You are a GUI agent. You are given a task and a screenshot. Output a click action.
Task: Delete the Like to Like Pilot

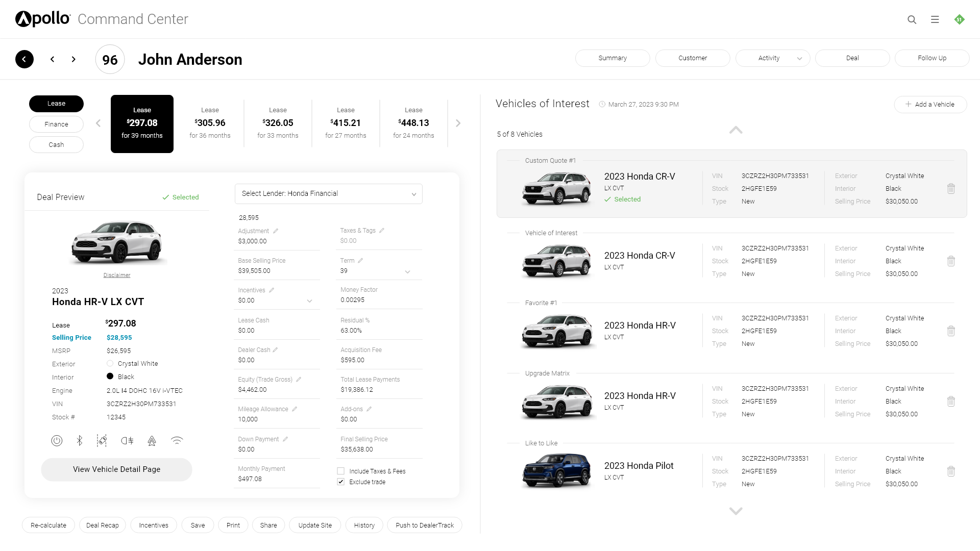coord(951,471)
